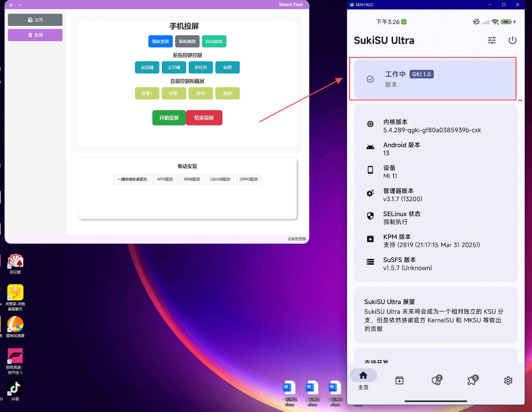The height and width of the screenshot is (412, 532).
Task: Open the tune/sliders icon beside SukiSU Ultra title
Action: (x=491, y=40)
